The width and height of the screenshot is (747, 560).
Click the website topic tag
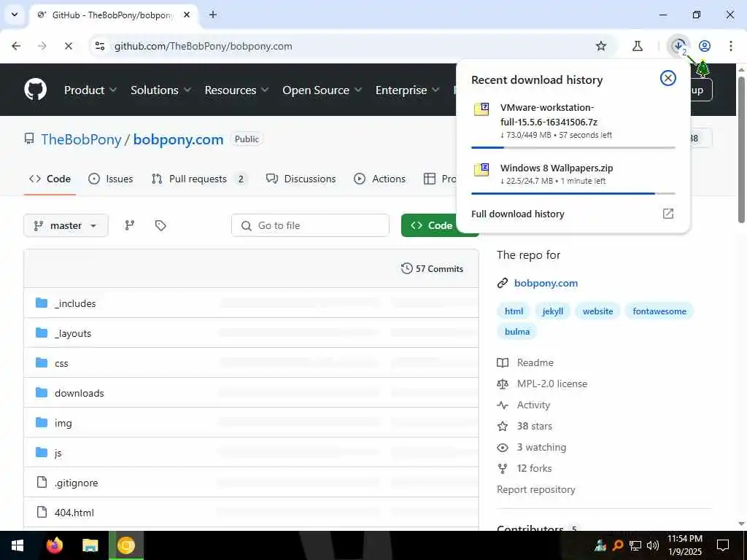[597, 311]
